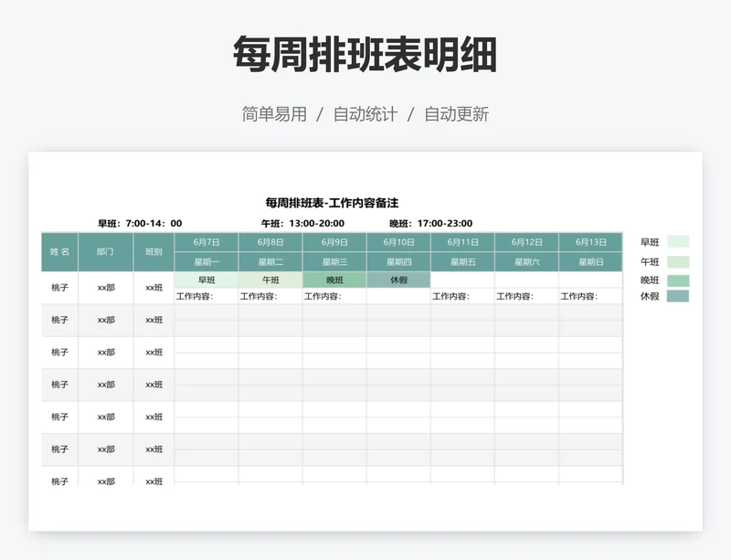Click the 早班 legend color swatch

[x=679, y=241]
